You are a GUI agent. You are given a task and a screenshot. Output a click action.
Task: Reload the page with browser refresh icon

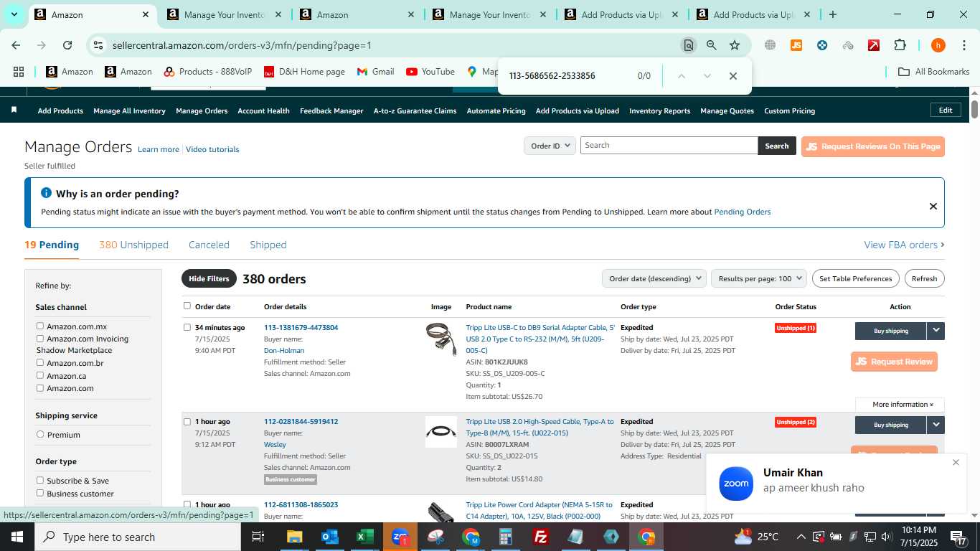[67, 45]
